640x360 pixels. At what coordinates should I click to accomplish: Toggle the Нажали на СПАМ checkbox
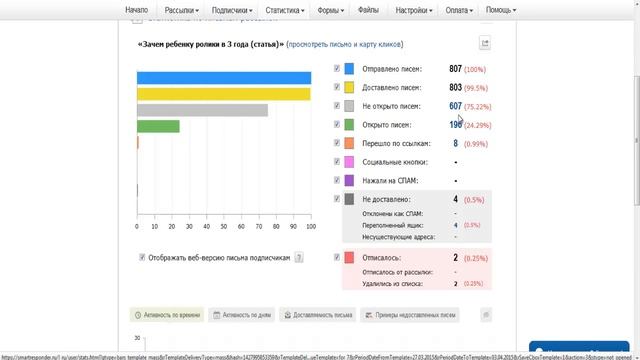click(x=337, y=180)
